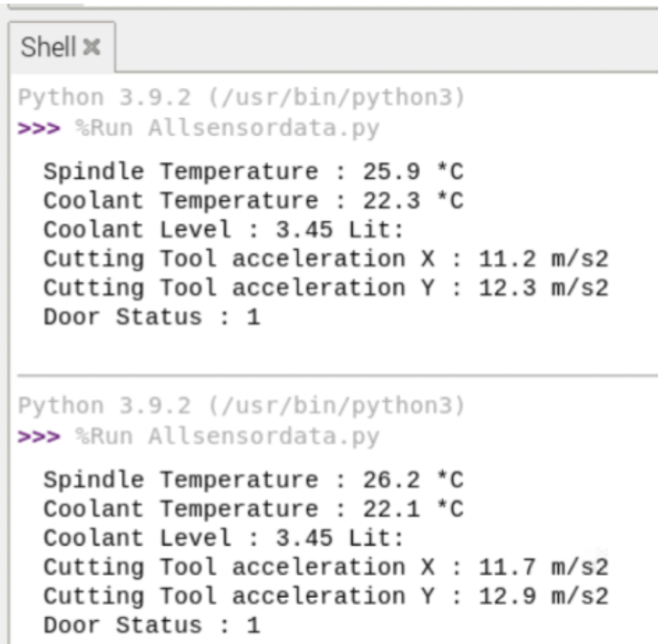Screen dimensions: 666x644
Task: Click the Spindle Temperature 25.9 *C line
Action: coord(254,172)
